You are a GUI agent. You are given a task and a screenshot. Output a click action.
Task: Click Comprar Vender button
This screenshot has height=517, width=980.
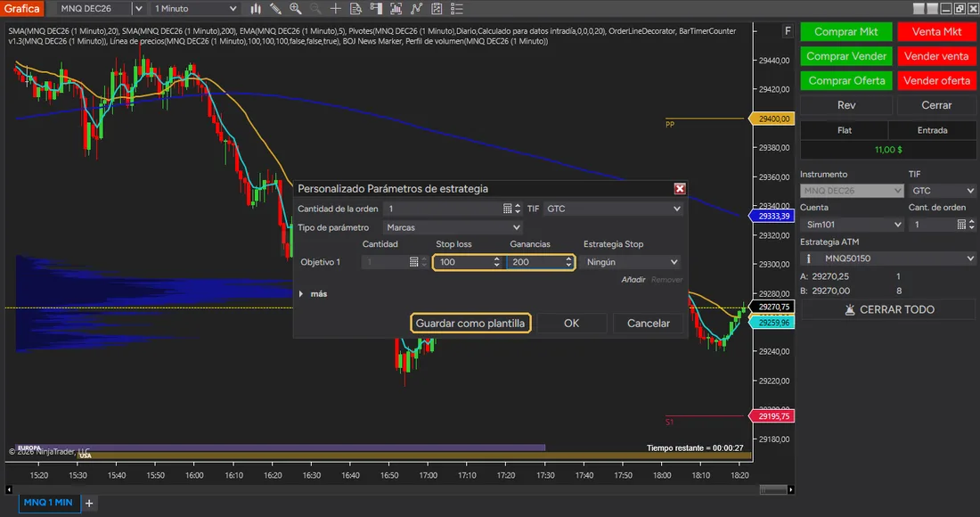tap(846, 56)
